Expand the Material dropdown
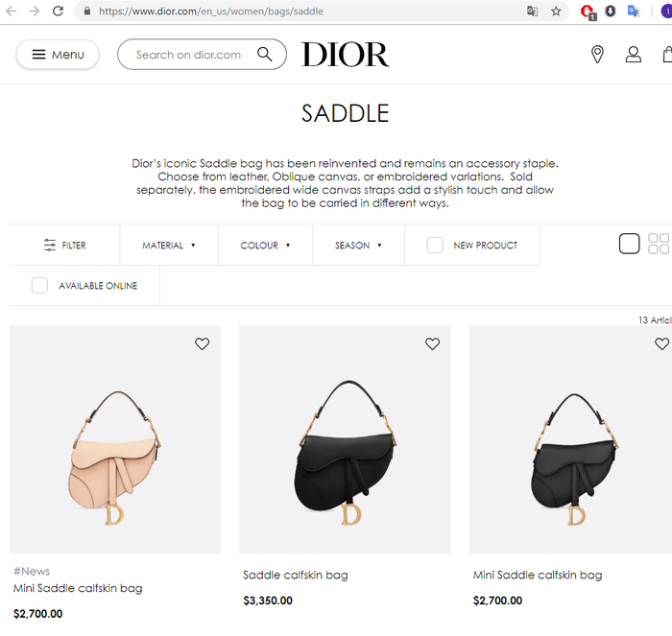The image size is (672, 636). tap(169, 245)
